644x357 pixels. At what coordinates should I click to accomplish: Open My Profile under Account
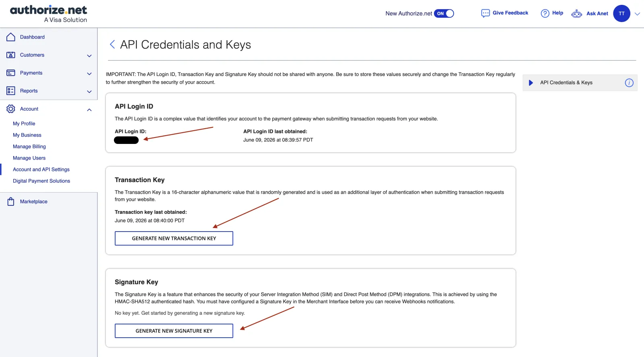pos(24,123)
